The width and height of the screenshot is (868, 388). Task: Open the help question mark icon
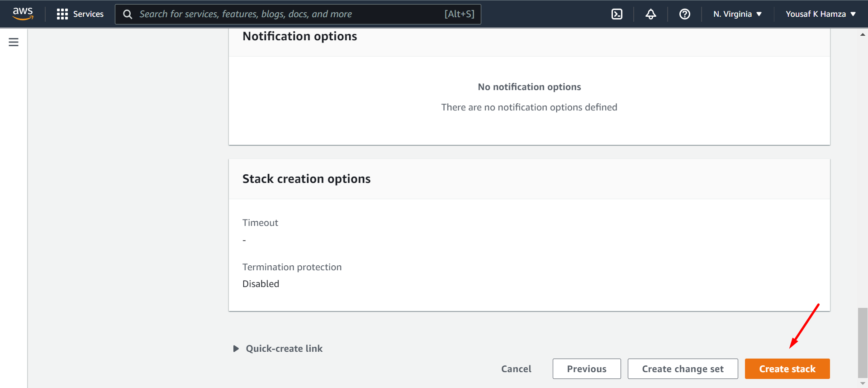[684, 14]
